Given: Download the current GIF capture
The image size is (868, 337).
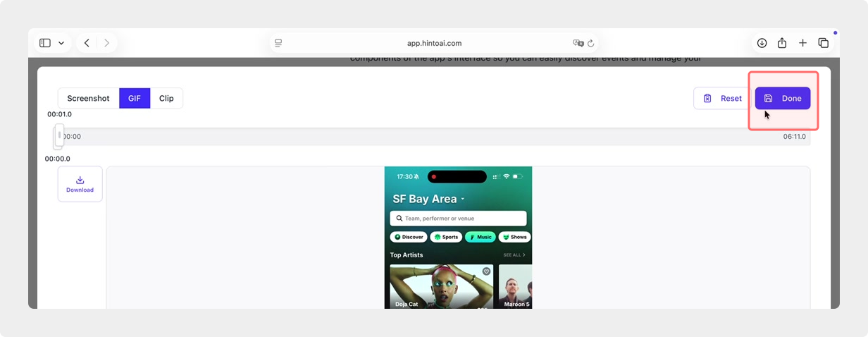Looking at the screenshot, I should click(80, 184).
